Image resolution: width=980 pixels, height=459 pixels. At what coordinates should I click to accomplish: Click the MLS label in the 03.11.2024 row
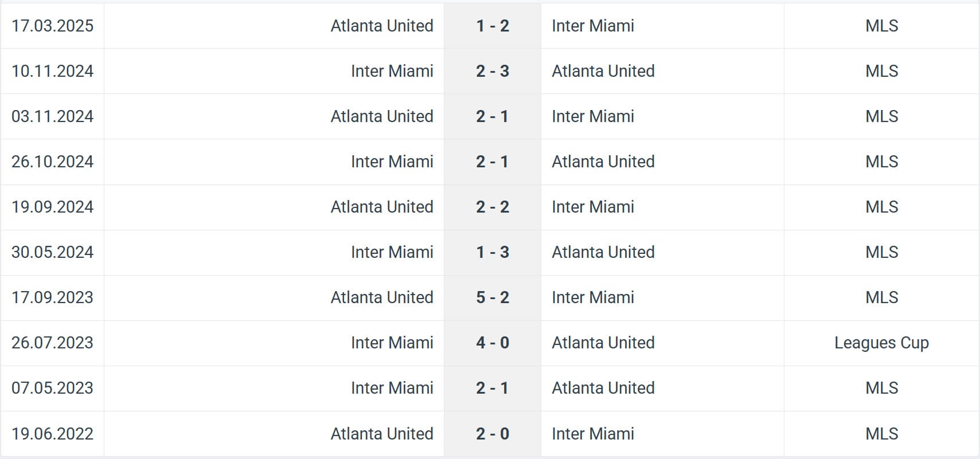(881, 116)
